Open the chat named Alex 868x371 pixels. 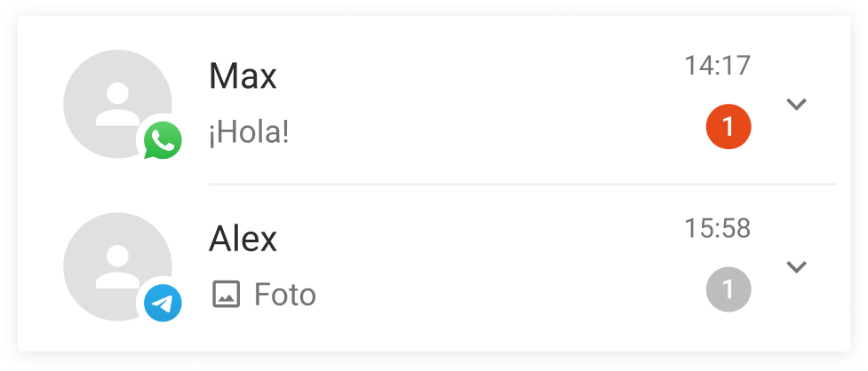click(243, 240)
